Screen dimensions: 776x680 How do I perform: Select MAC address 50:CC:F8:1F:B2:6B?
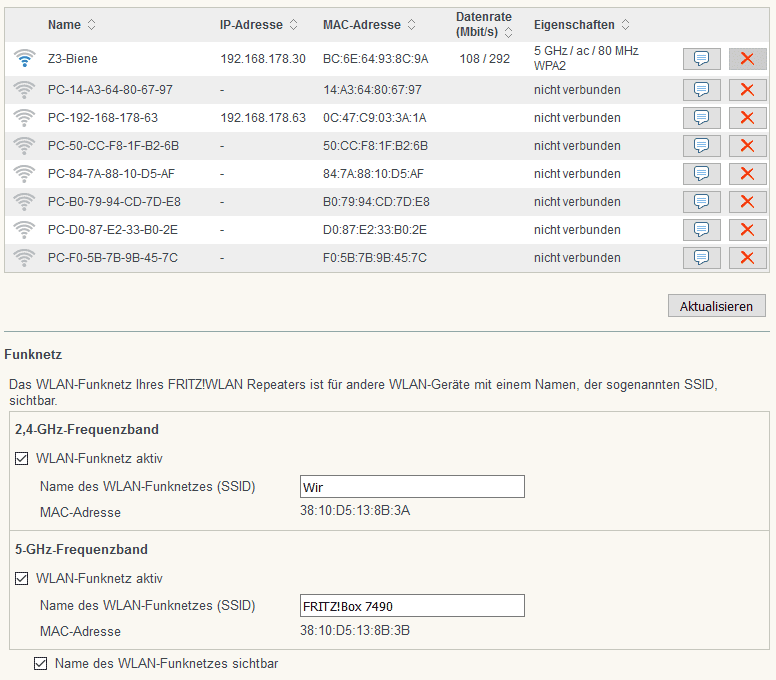pos(375,146)
